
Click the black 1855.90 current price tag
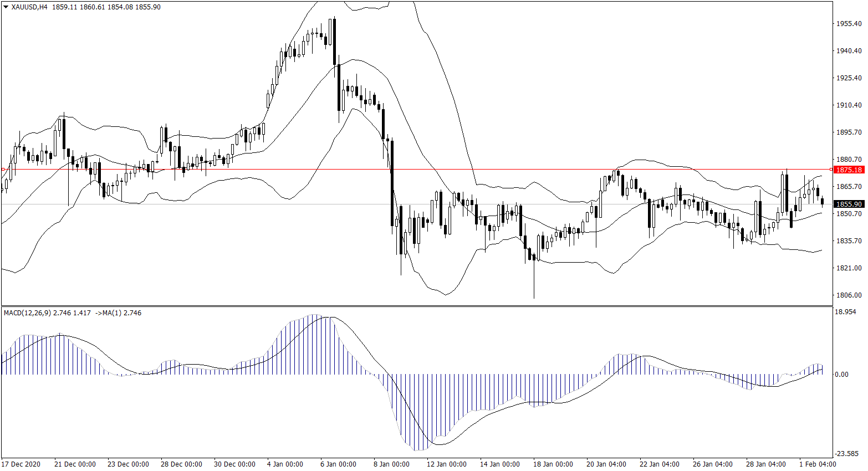click(849, 204)
